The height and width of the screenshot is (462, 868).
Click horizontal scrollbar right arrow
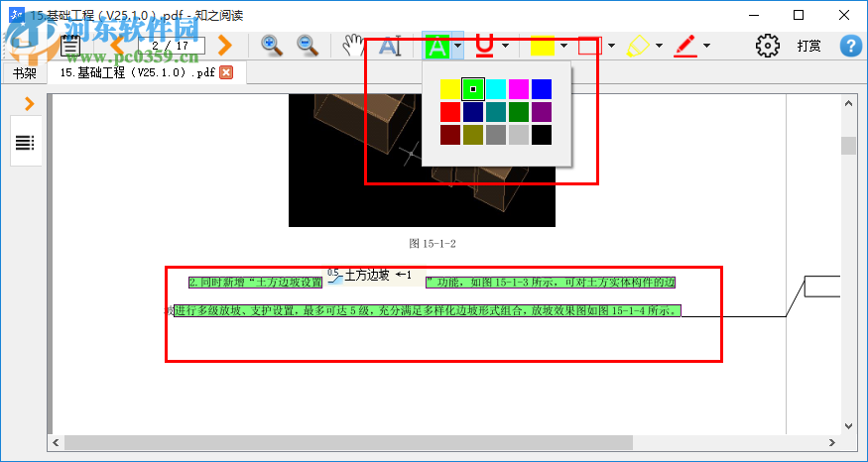click(832, 442)
